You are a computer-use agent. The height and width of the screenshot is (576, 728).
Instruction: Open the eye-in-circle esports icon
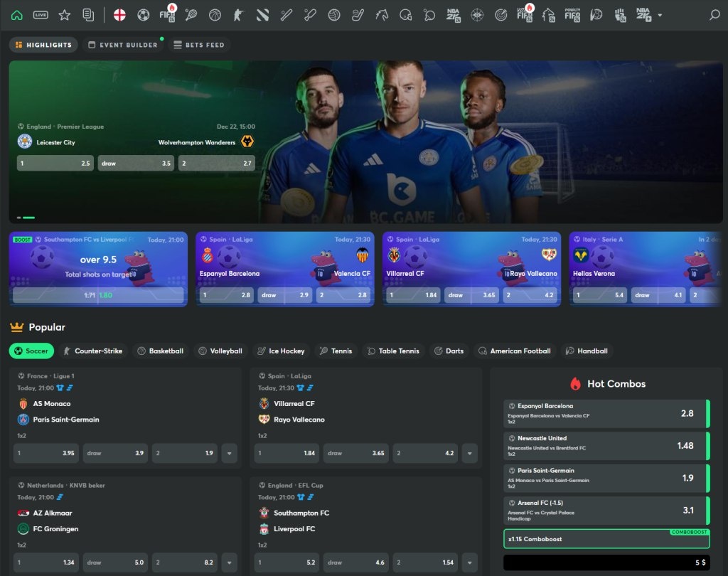click(x=477, y=15)
